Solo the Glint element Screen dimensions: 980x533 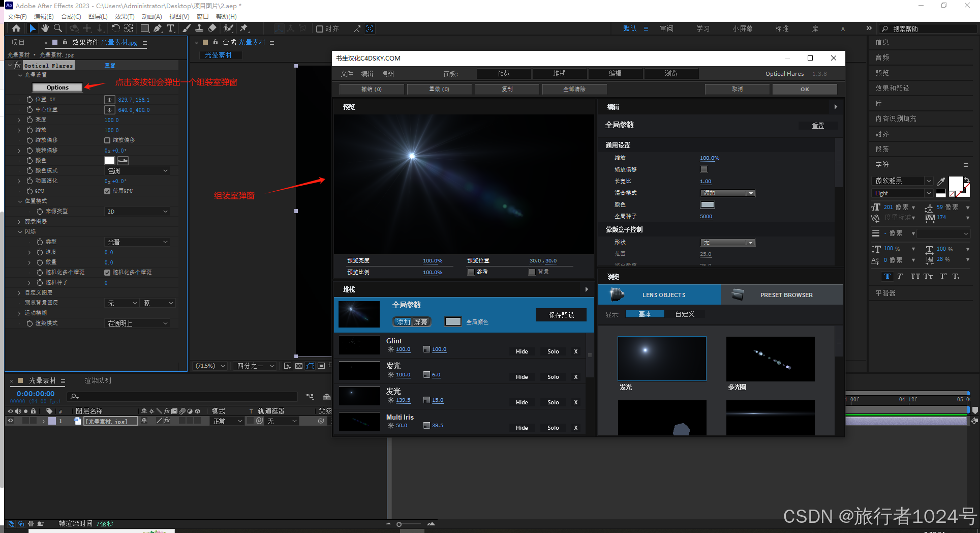pyautogui.click(x=553, y=351)
